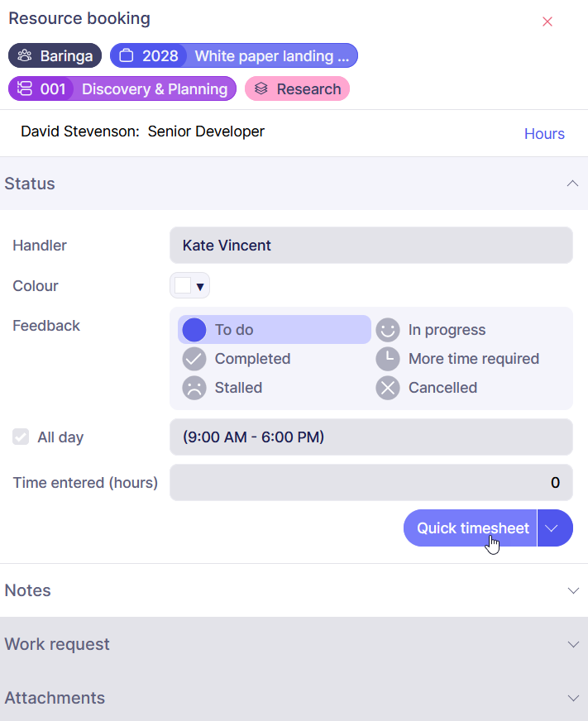Expand the Work request section

573,644
